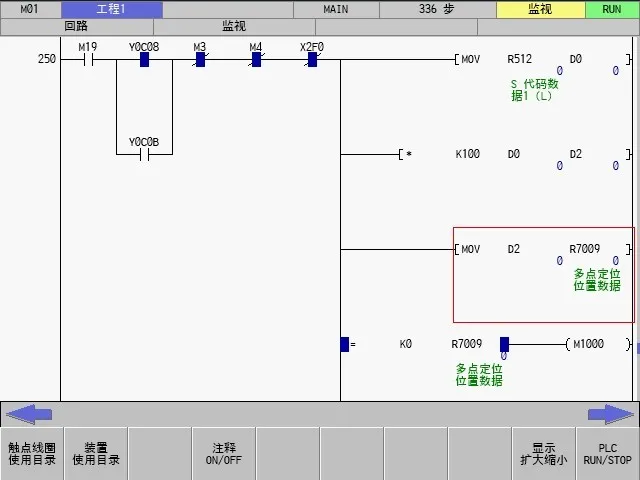Screen dimensions: 640x480
Task: Click the green RUN status indicator
Action: coord(612,9)
